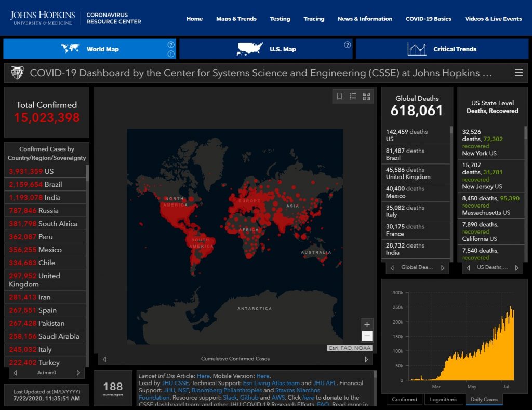Select the Confirmed chart tab

tap(404, 400)
